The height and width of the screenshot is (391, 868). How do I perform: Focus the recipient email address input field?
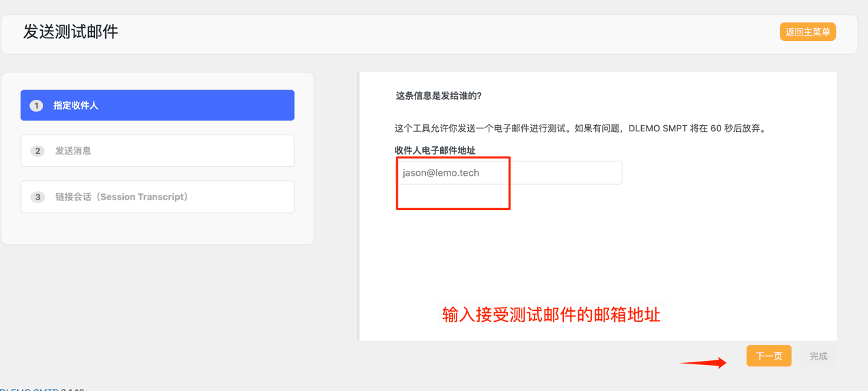pos(508,173)
